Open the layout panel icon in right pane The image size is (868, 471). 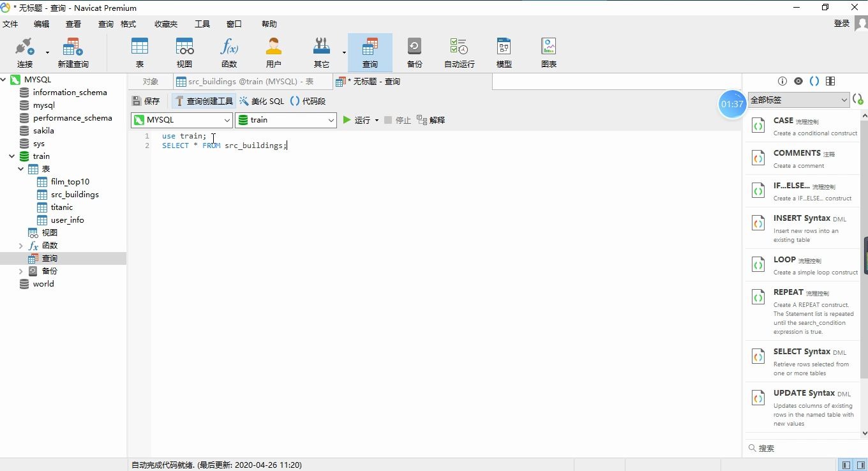pyautogui.click(x=830, y=81)
